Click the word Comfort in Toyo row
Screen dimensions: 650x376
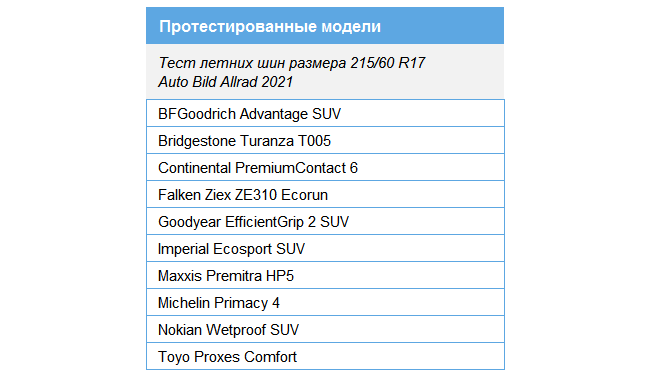(x=270, y=357)
